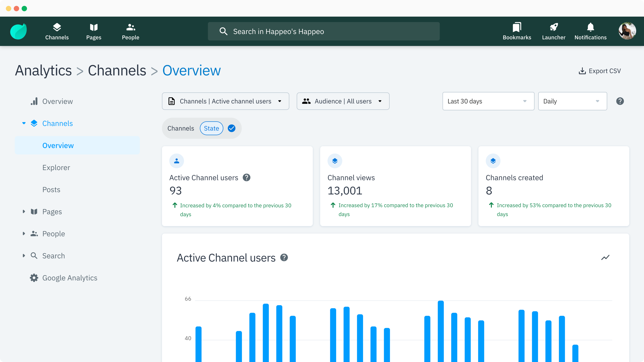644x362 pixels.
Task: Open Bookmarks
Action: click(517, 31)
